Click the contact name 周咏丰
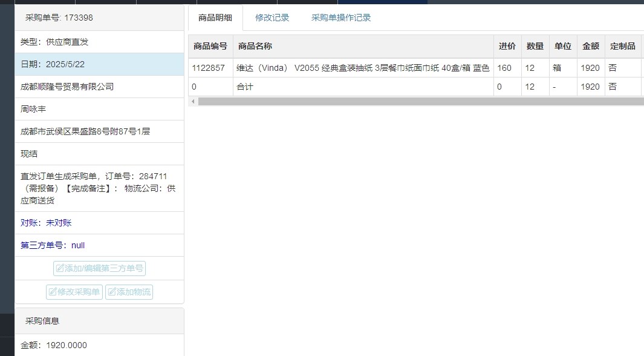This screenshot has height=356, width=644. coord(33,109)
